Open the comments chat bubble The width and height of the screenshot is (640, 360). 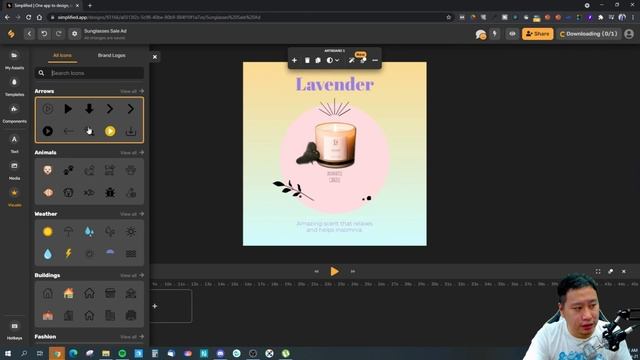click(481, 34)
